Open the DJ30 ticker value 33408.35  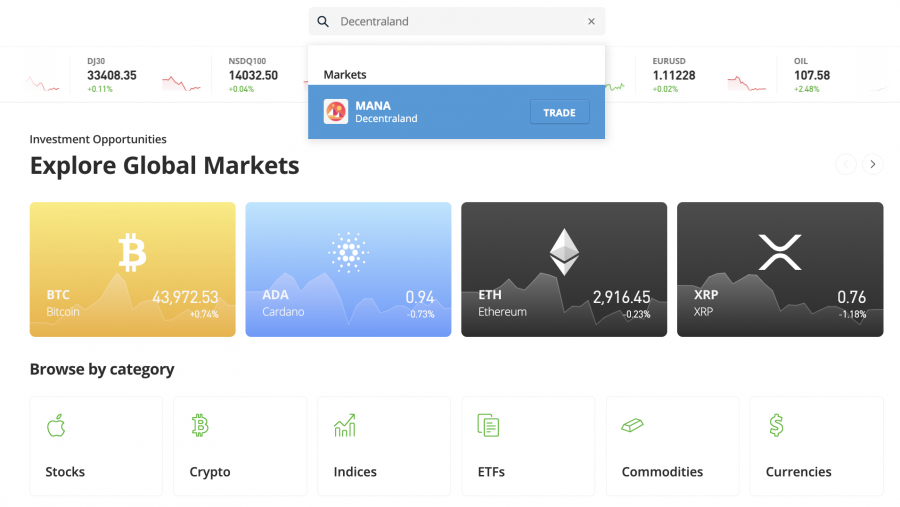(112, 75)
